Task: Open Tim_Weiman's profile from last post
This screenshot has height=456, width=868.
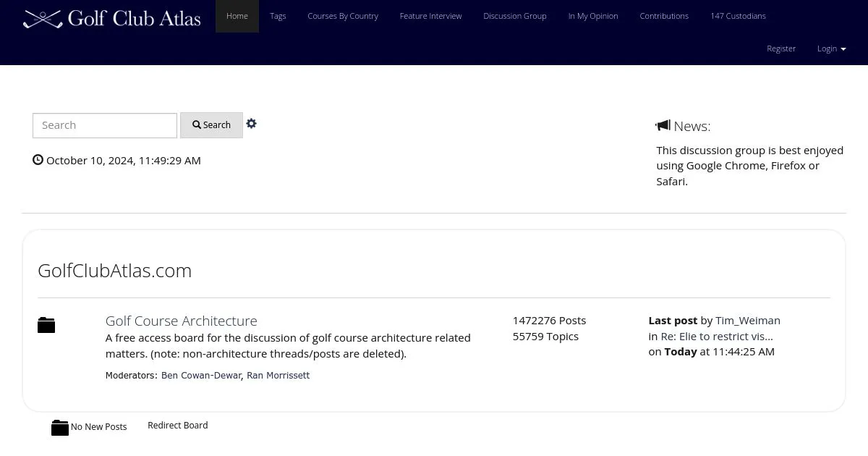Action: (748, 320)
